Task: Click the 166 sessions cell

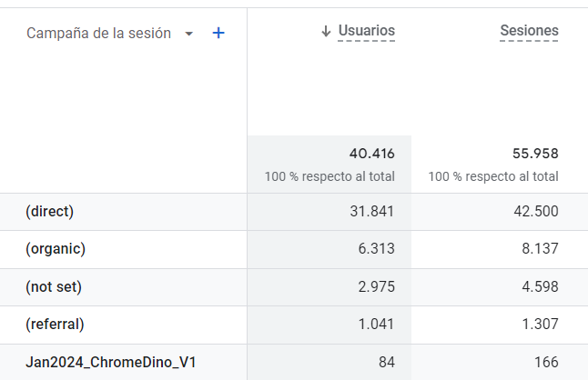Action: pyautogui.click(x=546, y=362)
